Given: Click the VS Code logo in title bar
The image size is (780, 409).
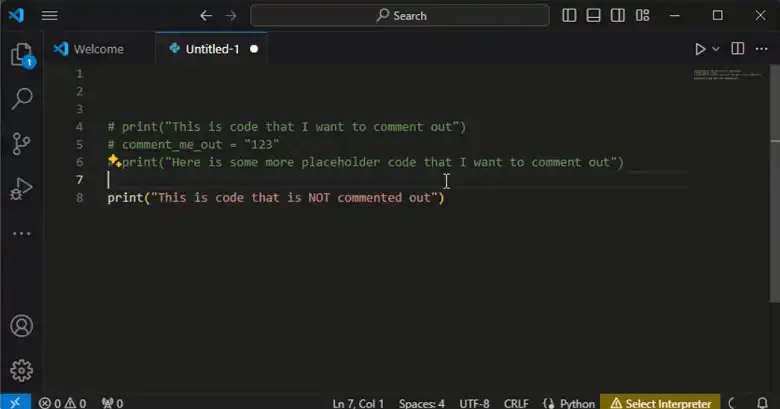Looking at the screenshot, I should pyautogui.click(x=16, y=15).
